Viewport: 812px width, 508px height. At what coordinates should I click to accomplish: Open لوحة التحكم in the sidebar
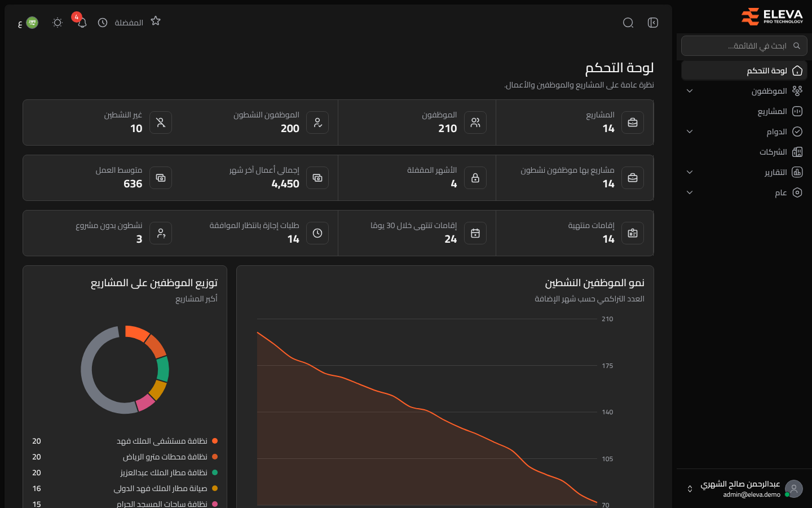tap(744, 71)
